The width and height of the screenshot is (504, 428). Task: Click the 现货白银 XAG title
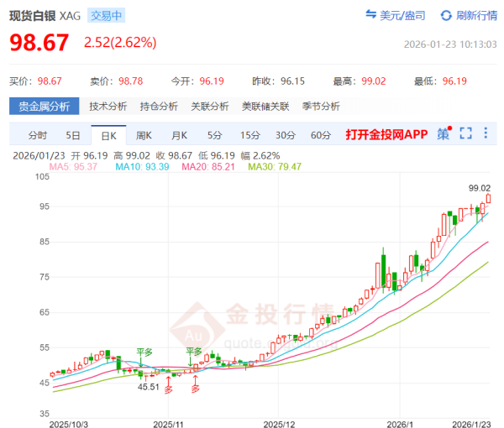[x=45, y=16]
